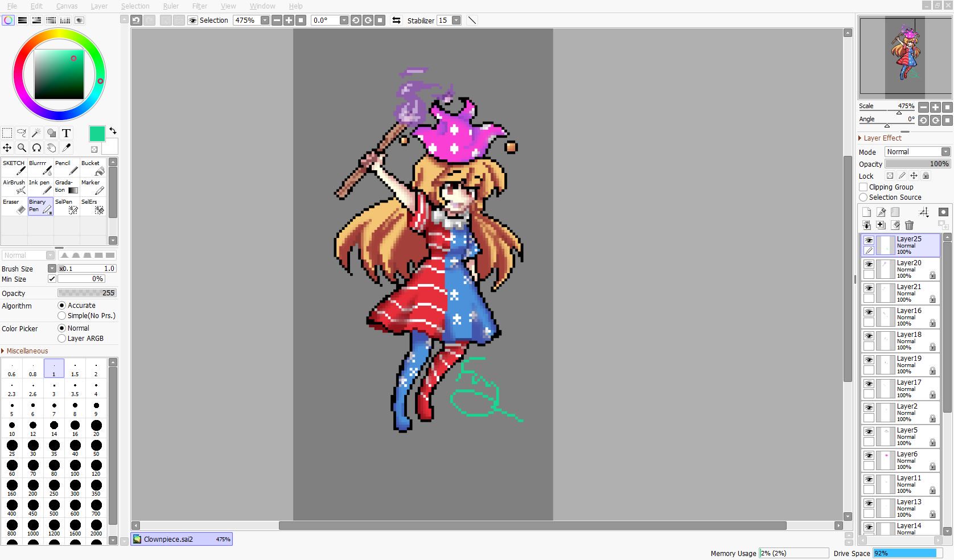The image size is (954, 560).
Task: Choose the Marker brush
Action: (x=93, y=187)
